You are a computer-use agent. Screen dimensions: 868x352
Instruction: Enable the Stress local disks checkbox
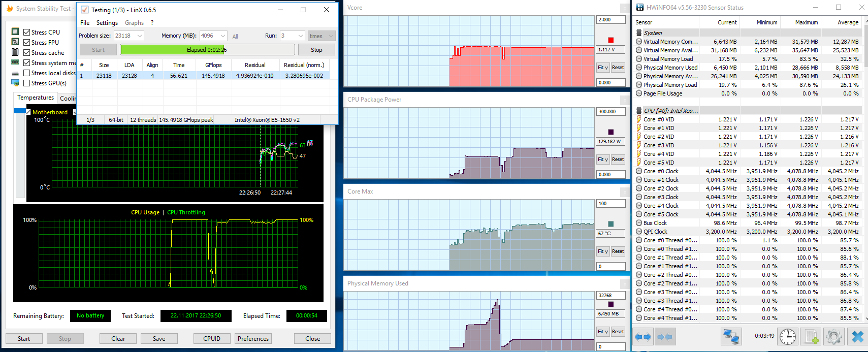coord(27,73)
